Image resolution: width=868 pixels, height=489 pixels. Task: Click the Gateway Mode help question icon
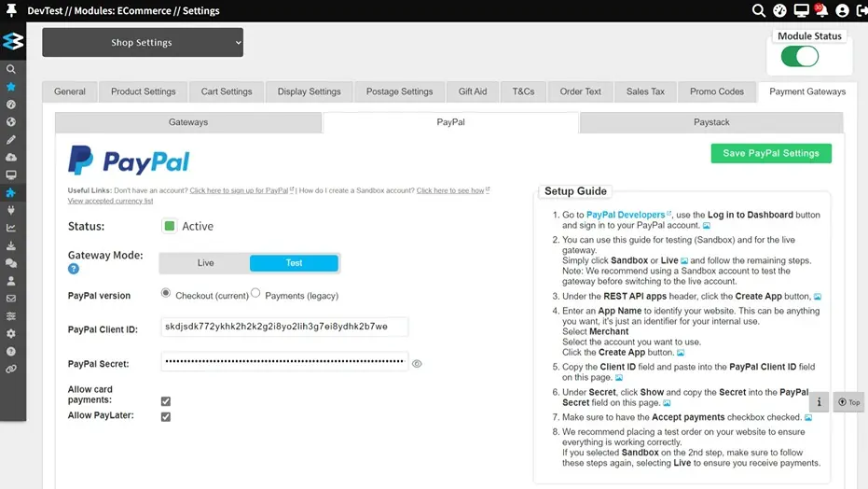[74, 269]
